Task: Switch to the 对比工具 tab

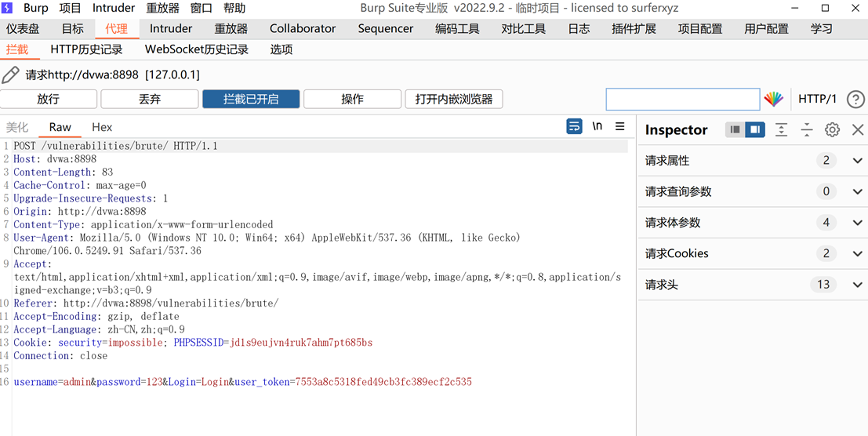Action: 524,29
